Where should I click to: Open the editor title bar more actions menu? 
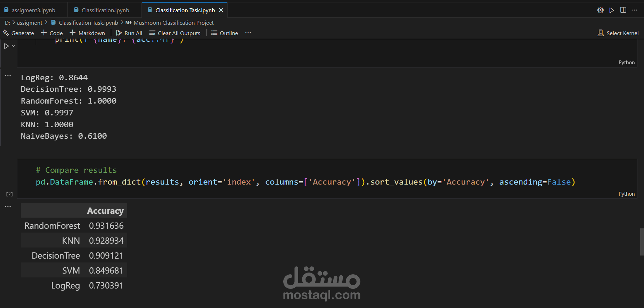point(635,10)
